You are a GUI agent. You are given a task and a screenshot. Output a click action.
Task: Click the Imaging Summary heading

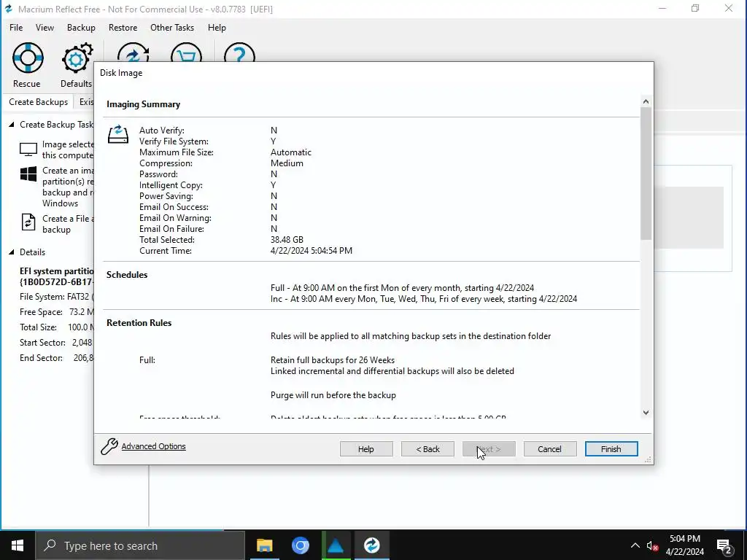click(x=143, y=104)
